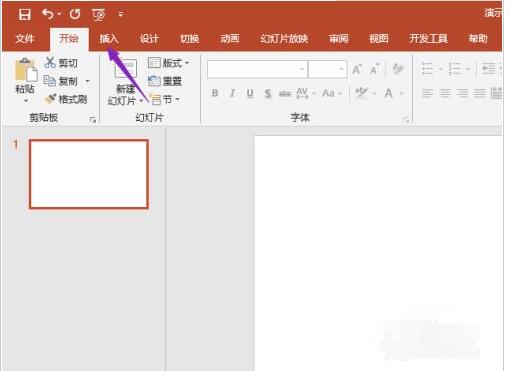Viewport: 510px width, 371px height.
Task: Expand the font color dropdown arrow
Action: 402,94
